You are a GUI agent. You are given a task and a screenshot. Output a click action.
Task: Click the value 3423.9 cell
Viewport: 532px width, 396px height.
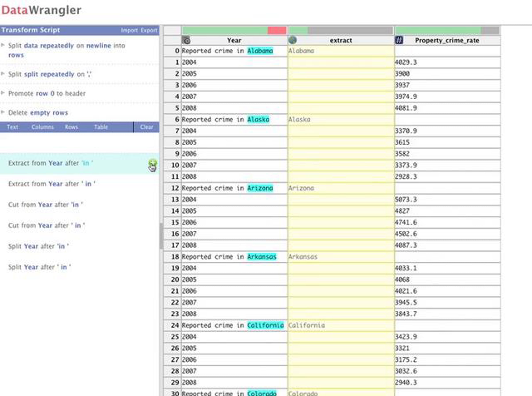(x=448, y=337)
